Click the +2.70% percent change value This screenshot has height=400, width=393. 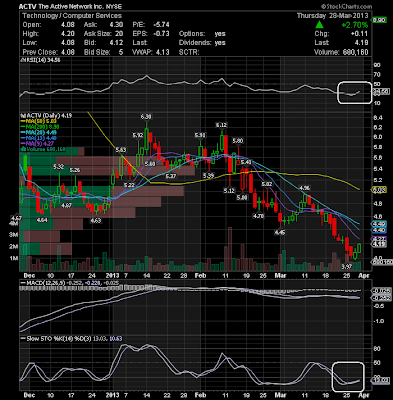pos(355,25)
